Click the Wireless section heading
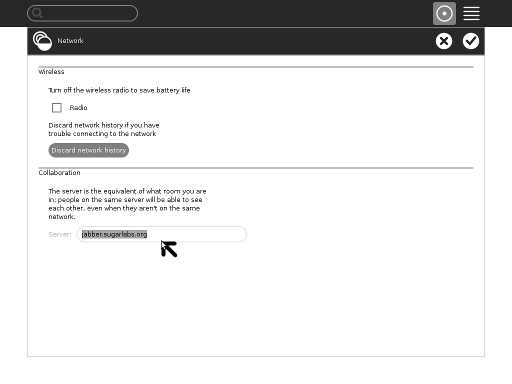The image size is (512, 384). click(x=51, y=72)
